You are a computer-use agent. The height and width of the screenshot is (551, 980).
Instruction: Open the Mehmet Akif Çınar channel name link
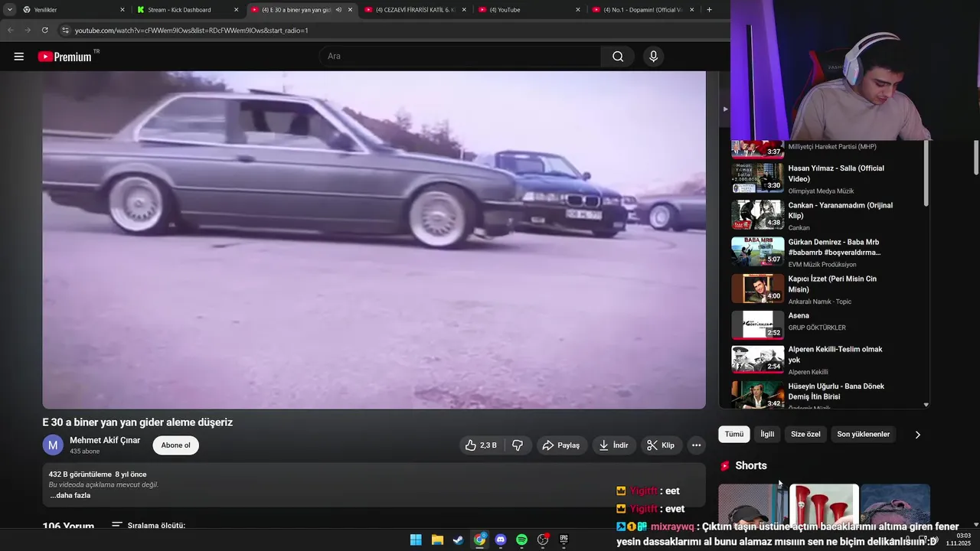click(x=105, y=440)
